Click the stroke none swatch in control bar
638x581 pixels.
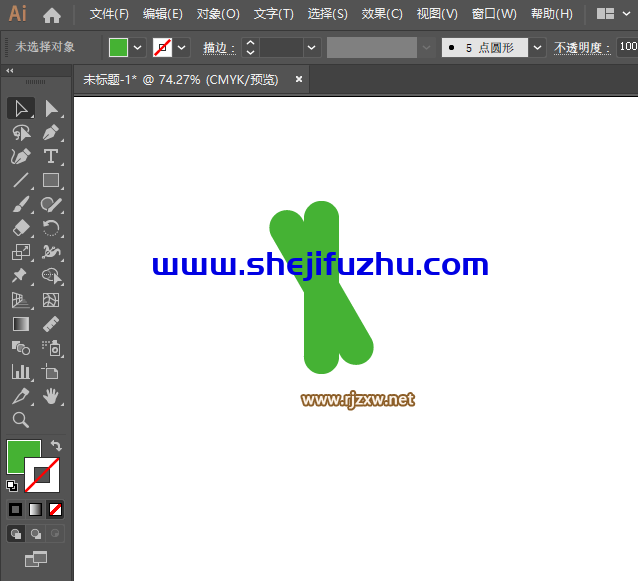(162, 48)
